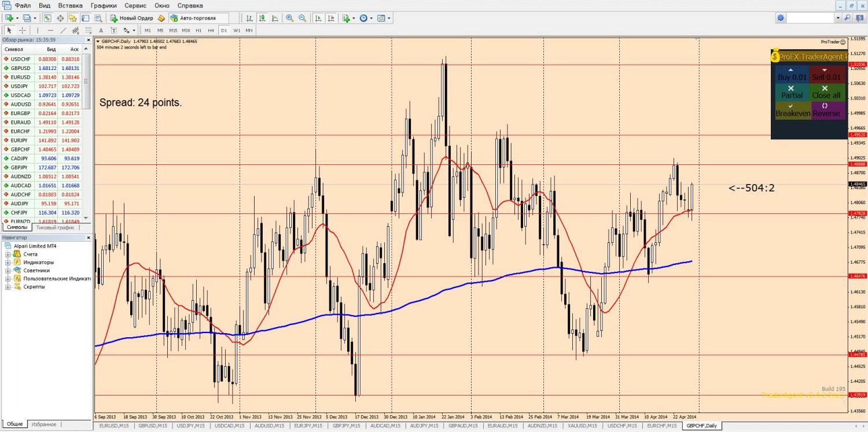Toggle the Navigator star-folder icon

[73, 18]
